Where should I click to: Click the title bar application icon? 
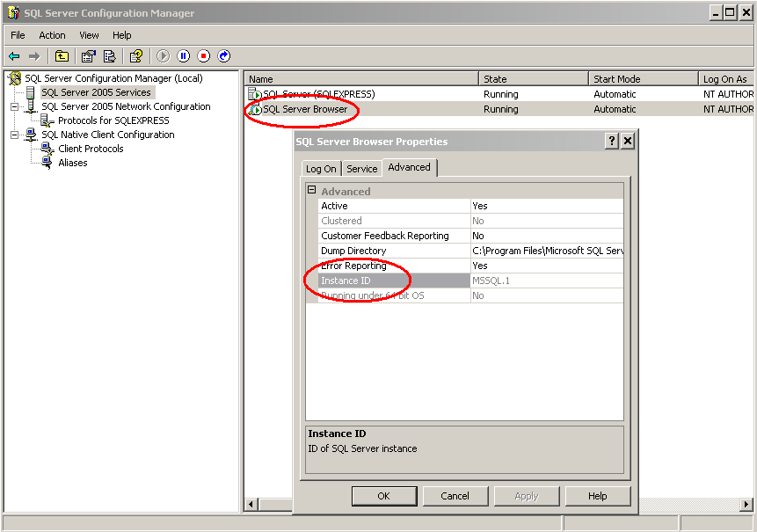13,13
